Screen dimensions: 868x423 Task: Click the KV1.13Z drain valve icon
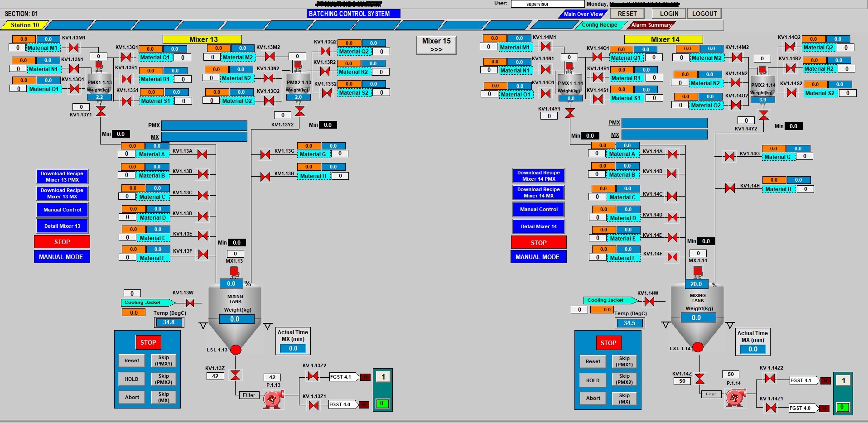coord(235,375)
